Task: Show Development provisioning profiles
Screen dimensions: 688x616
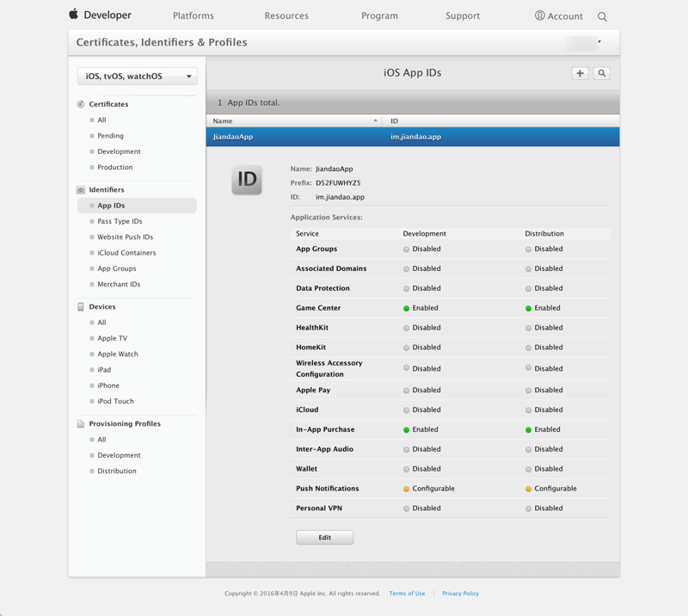Action: pos(119,455)
